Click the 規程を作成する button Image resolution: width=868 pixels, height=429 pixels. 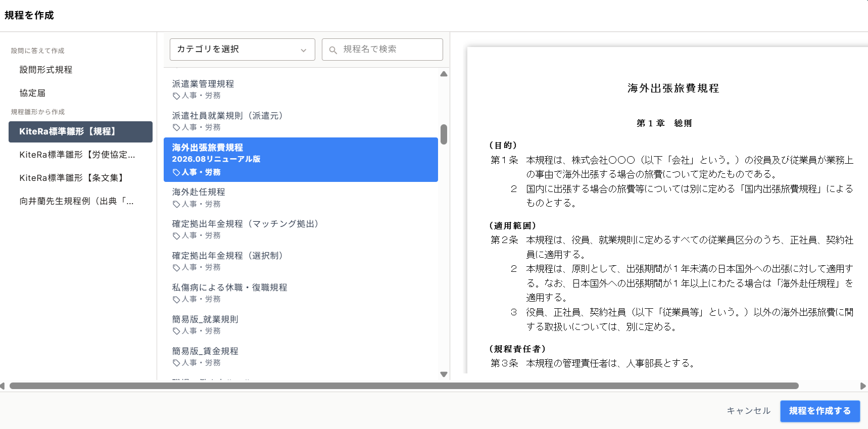tap(820, 411)
